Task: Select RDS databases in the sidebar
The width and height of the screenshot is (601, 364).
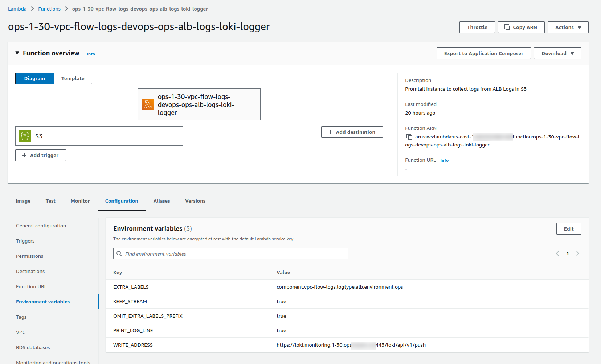Action: (x=33, y=347)
